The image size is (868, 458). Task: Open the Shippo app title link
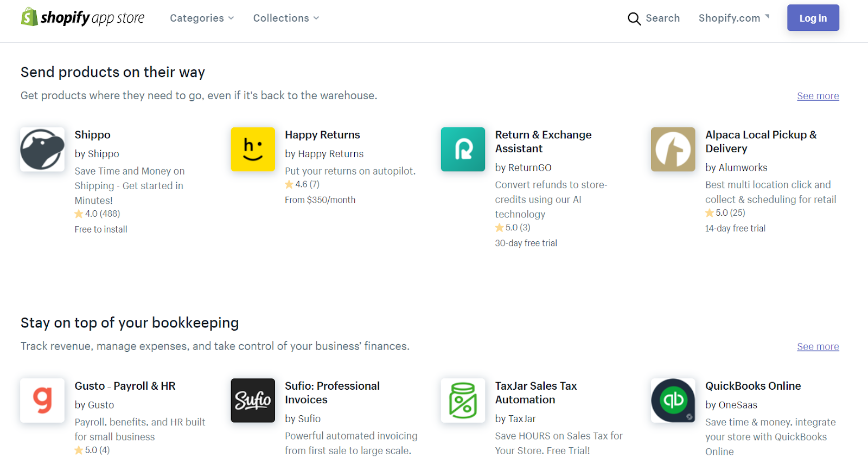click(92, 135)
